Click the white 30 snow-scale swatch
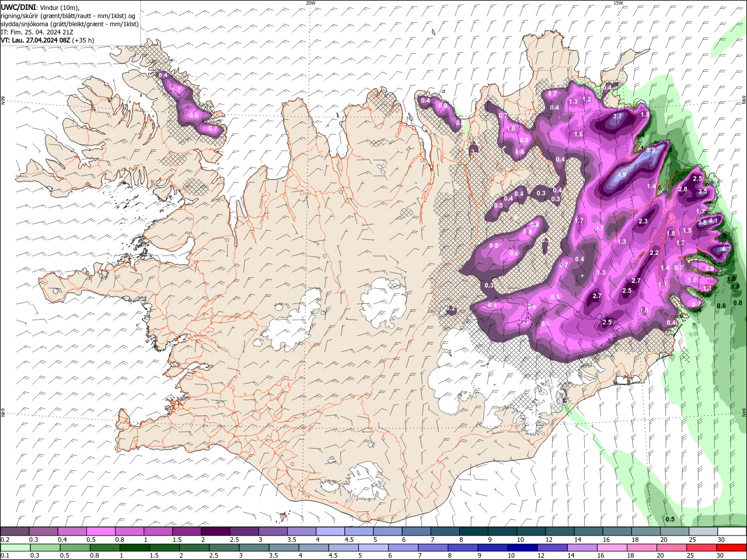This screenshot has height=560, width=747. pos(732,532)
